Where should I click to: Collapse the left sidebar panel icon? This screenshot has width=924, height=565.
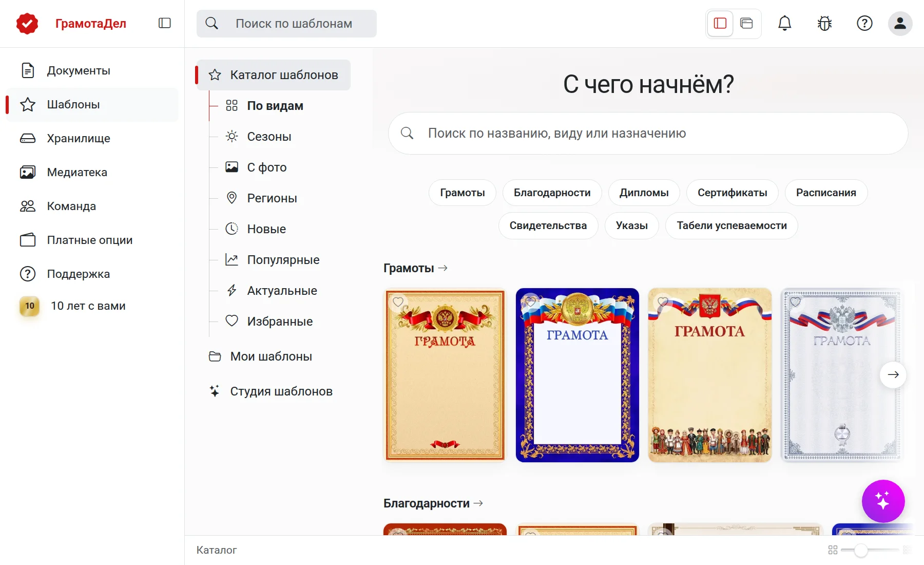(x=164, y=23)
